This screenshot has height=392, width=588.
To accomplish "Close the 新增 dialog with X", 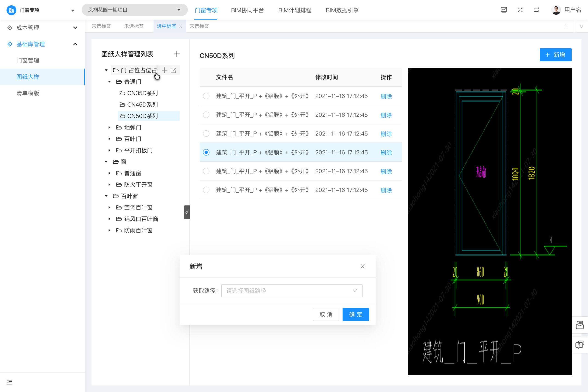I will tap(362, 266).
